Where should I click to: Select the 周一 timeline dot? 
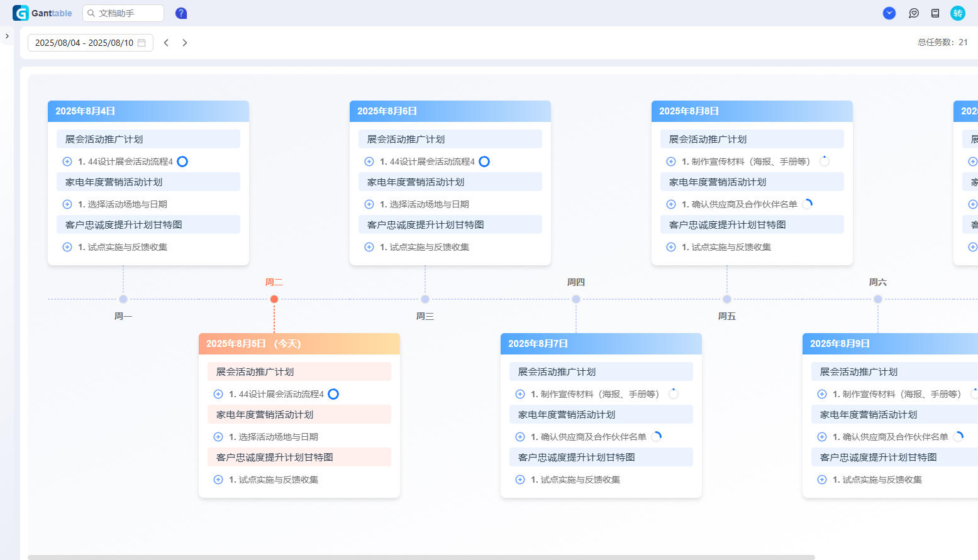tap(123, 299)
